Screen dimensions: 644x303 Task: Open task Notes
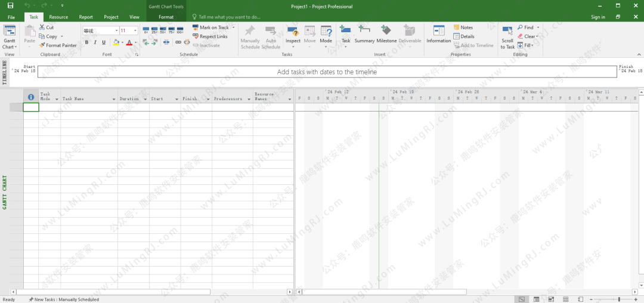463,27
